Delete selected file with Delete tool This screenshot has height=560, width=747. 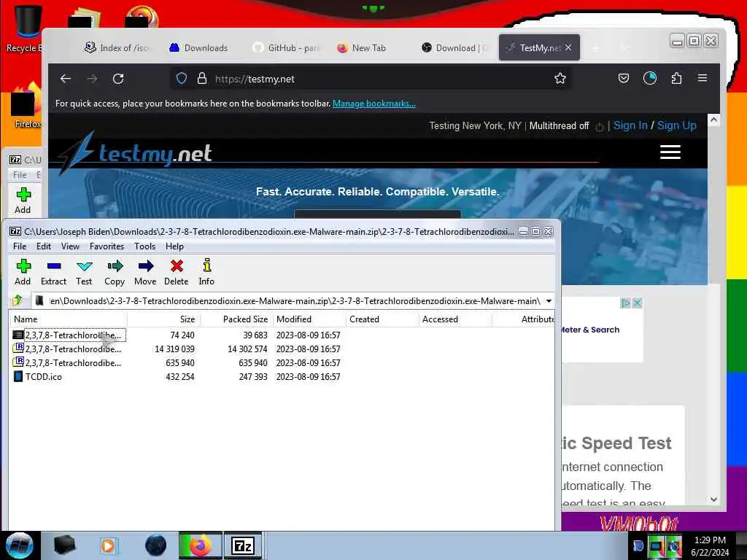[177, 272]
